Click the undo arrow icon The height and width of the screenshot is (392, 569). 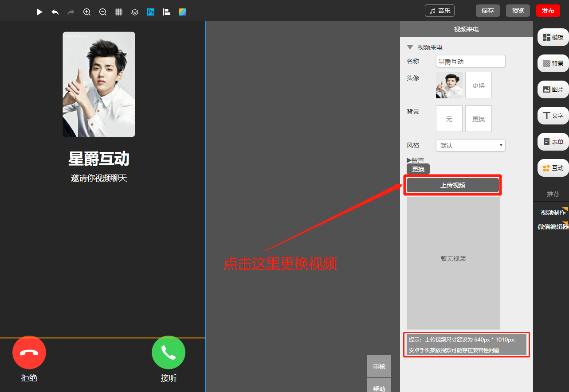point(55,12)
